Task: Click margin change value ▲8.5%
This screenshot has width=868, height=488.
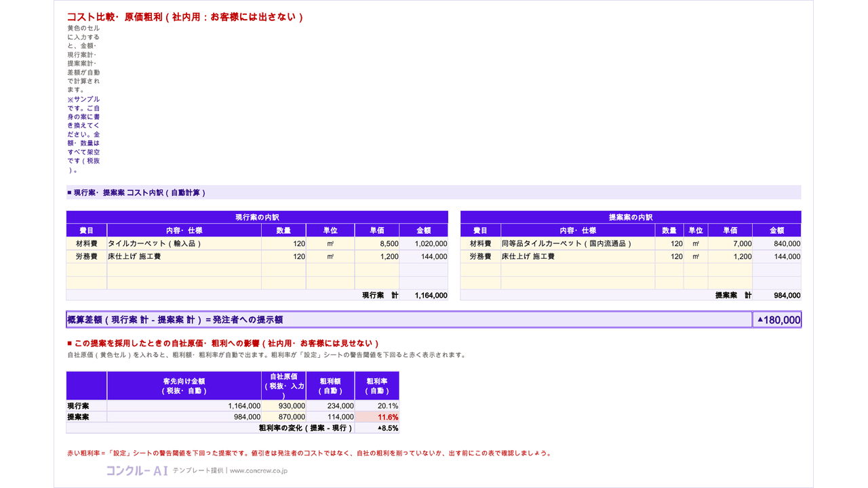Action: 377,428
